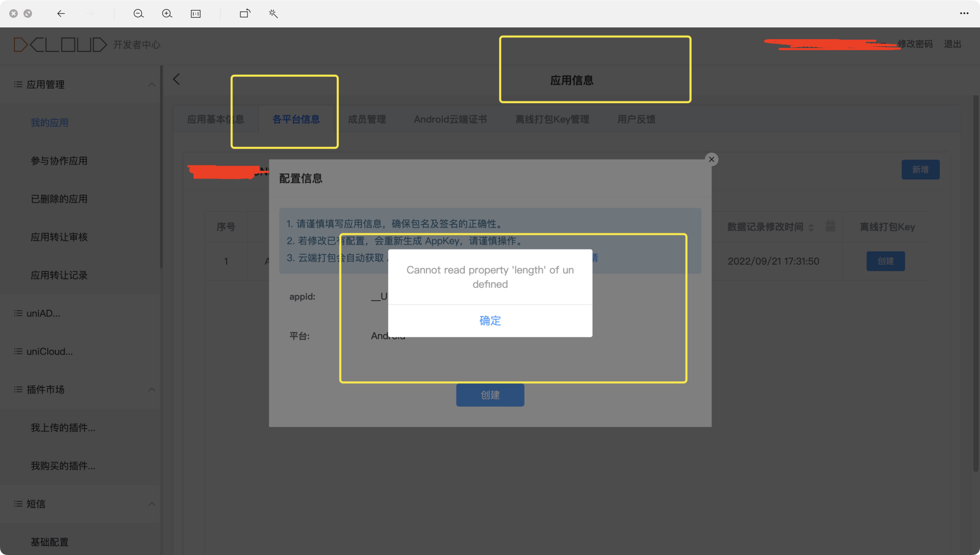980x555 pixels.
Task: Open the three-dots more options menu
Action: (964, 13)
